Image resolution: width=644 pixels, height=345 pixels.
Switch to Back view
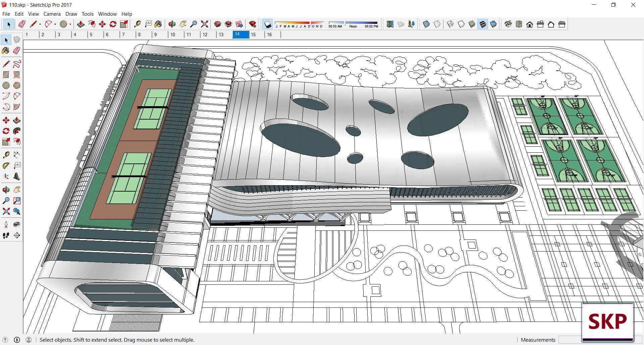click(x=551, y=24)
